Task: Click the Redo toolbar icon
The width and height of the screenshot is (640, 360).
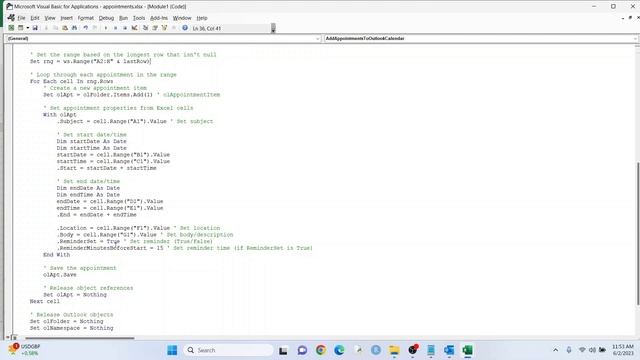Action: click(x=95, y=28)
